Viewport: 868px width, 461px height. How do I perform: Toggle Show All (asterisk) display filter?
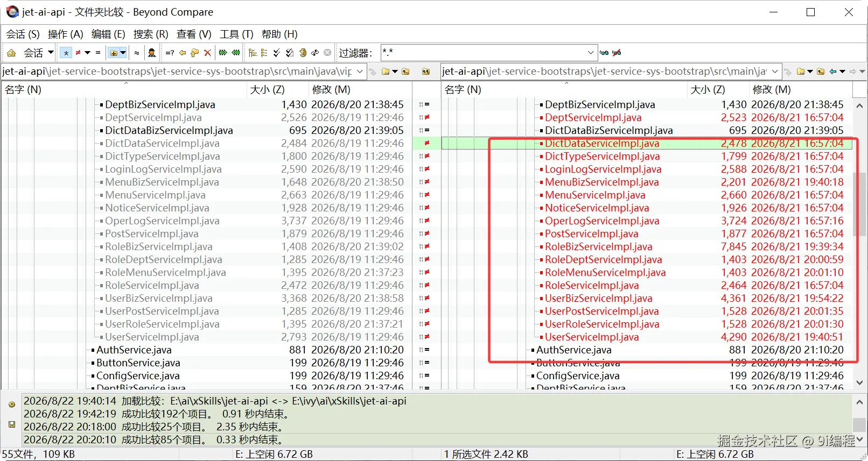(x=66, y=53)
